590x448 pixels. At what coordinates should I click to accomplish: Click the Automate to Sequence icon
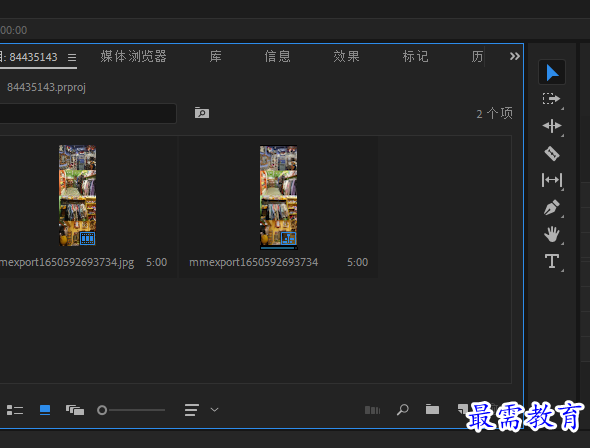pyautogui.click(x=373, y=410)
